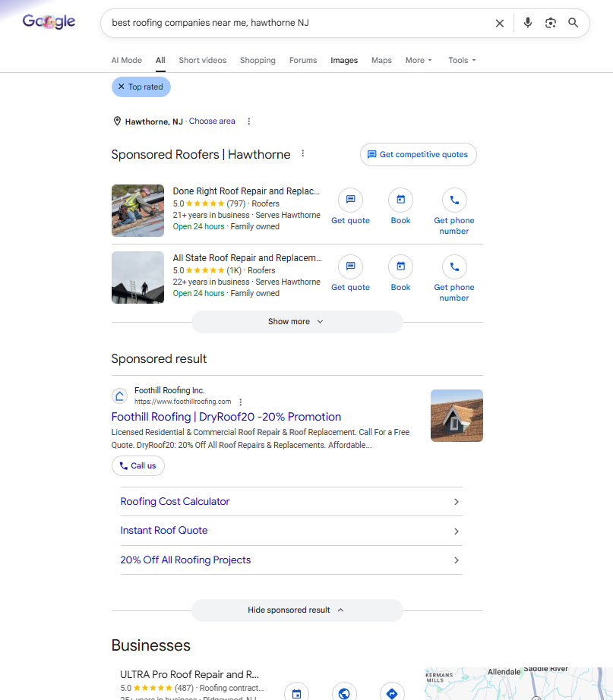
Task: Switch to Short videos tab
Action: pos(202,60)
